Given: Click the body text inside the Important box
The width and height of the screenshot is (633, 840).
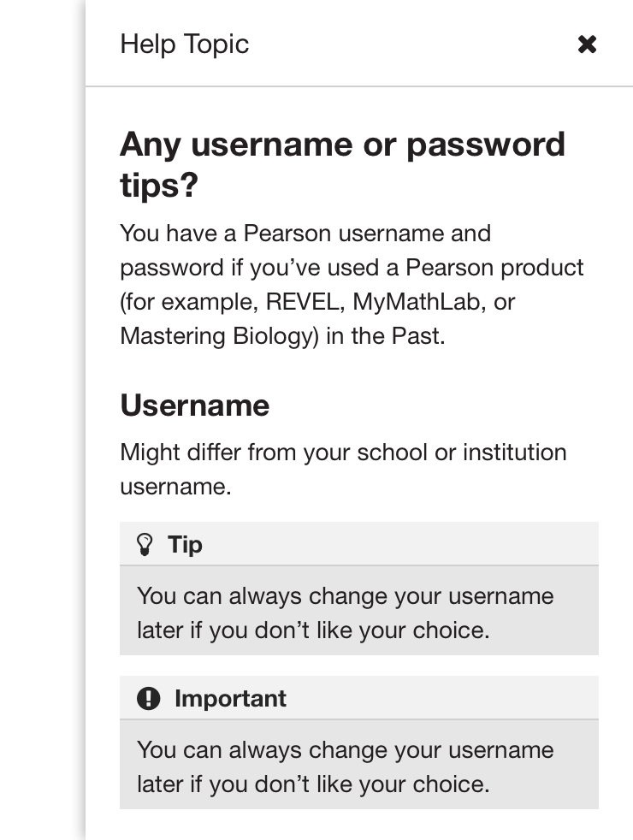Looking at the screenshot, I should pyautogui.click(x=345, y=766).
